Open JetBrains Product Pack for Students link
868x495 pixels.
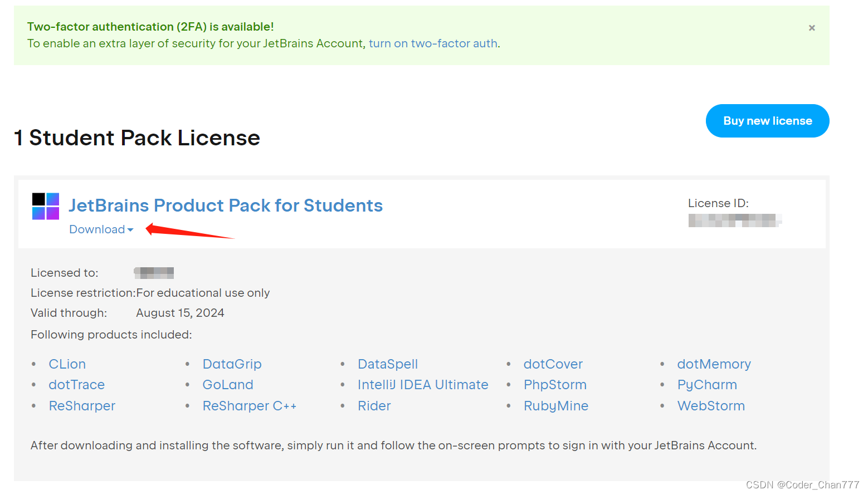[x=226, y=205]
